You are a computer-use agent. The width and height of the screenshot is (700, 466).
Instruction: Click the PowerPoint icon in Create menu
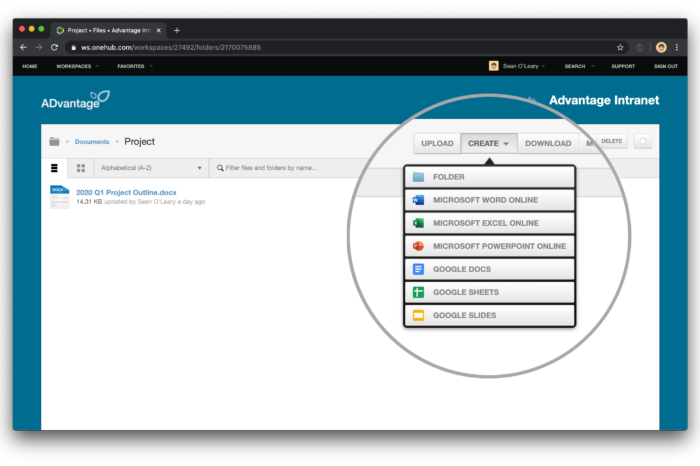tap(418, 246)
